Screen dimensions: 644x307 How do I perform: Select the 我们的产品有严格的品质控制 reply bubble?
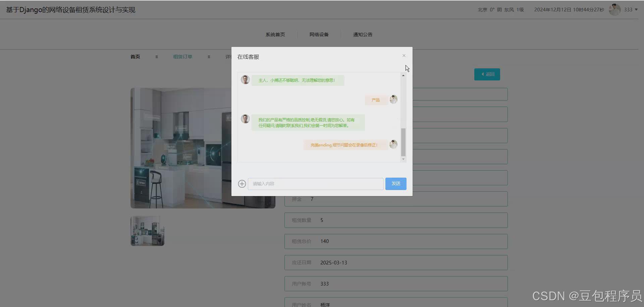308,123
